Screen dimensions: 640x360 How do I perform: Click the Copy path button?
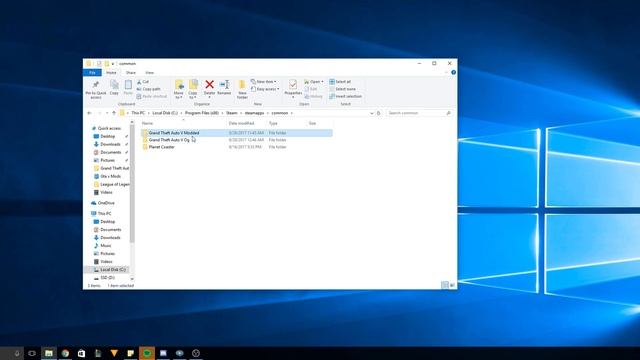click(x=149, y=89)
